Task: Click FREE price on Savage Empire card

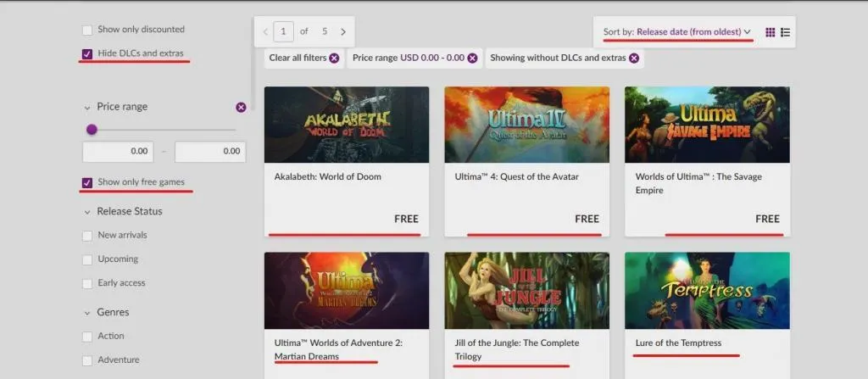Action: pos(767,219)
